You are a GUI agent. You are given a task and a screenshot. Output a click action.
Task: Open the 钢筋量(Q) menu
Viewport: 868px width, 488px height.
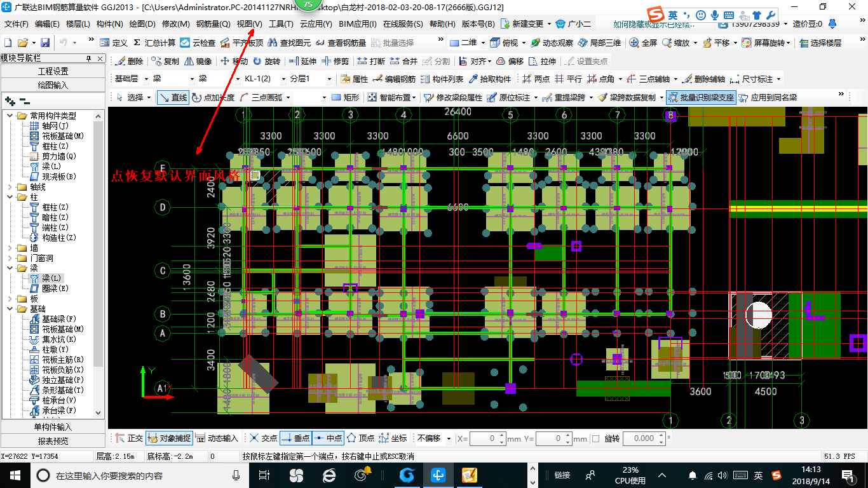(x=213, y=24)
